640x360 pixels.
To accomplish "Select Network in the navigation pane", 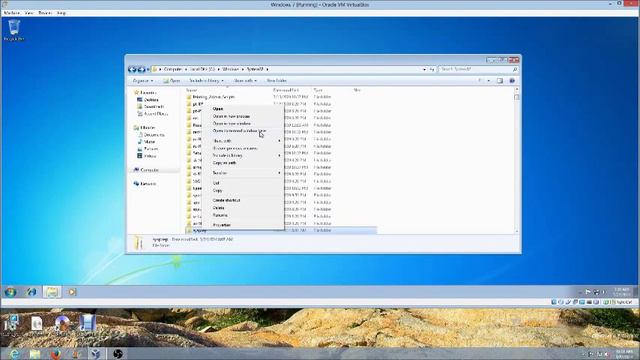I will click(x=145, y=184).
